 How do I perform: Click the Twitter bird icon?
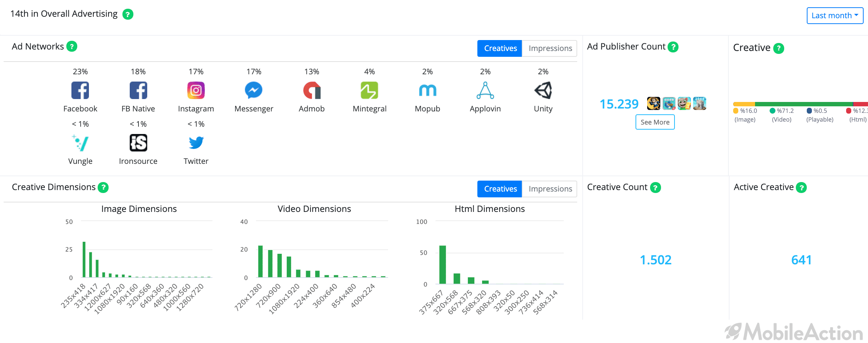[x=196, y=143]
